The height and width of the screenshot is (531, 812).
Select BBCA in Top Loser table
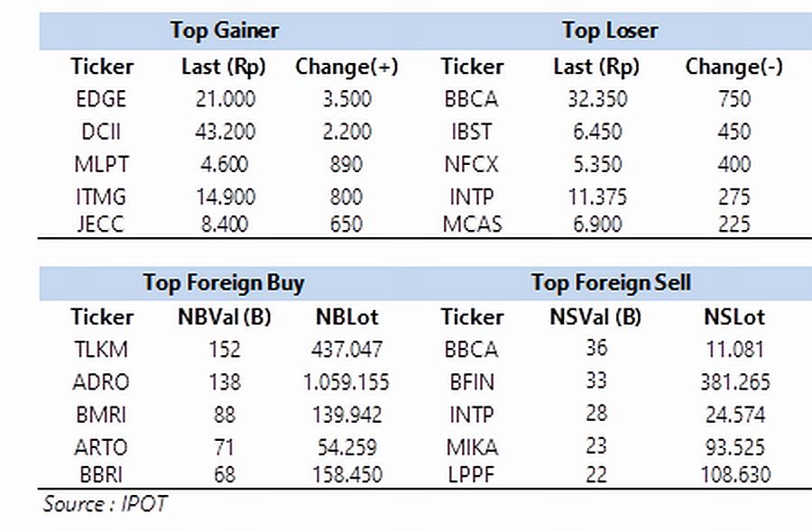(x=471, y=99)
